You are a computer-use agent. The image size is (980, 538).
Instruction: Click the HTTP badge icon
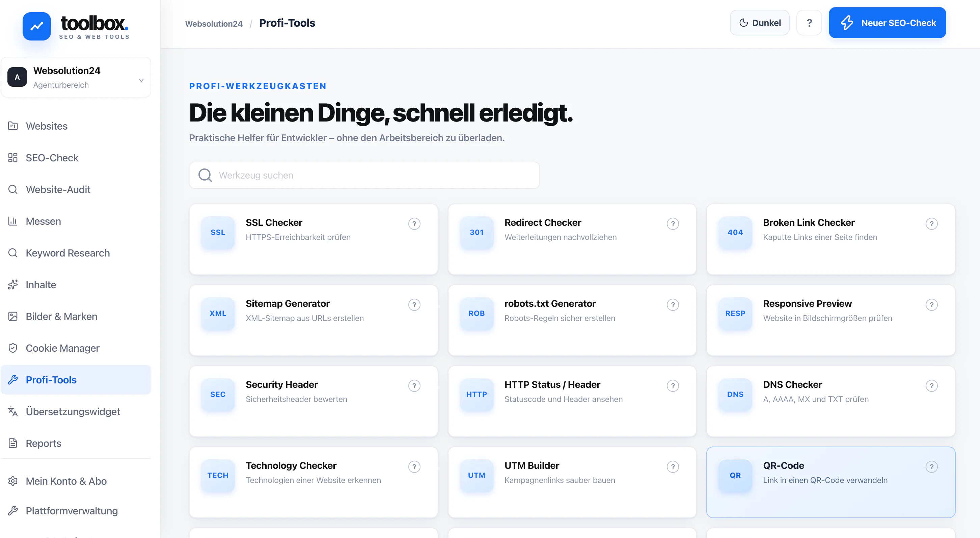[476, 395]
